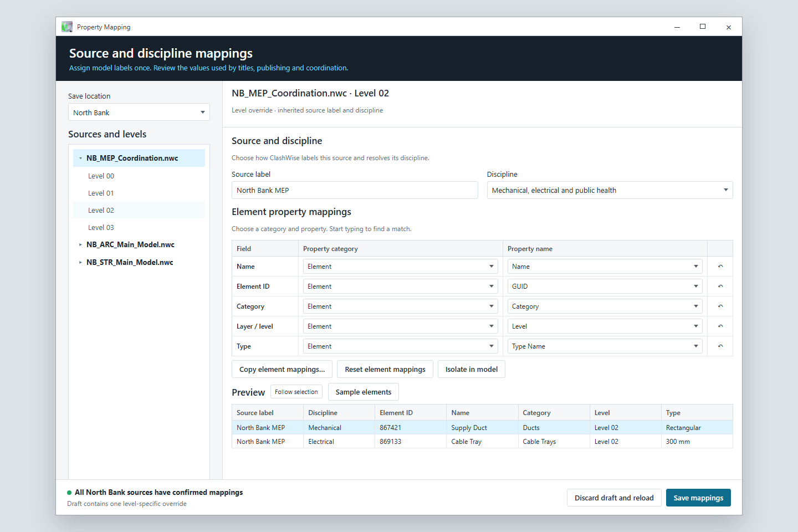Toggle the Follow selection button
The height and width of the screenshot is (532, 798).
point(296,392)
